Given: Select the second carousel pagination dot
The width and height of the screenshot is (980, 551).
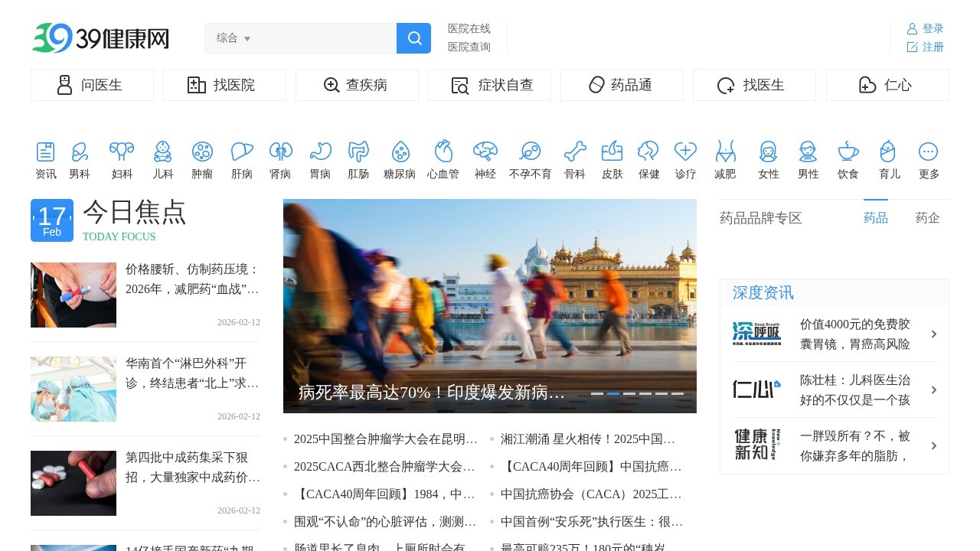Looking at the screenshot, I should 613,393.
